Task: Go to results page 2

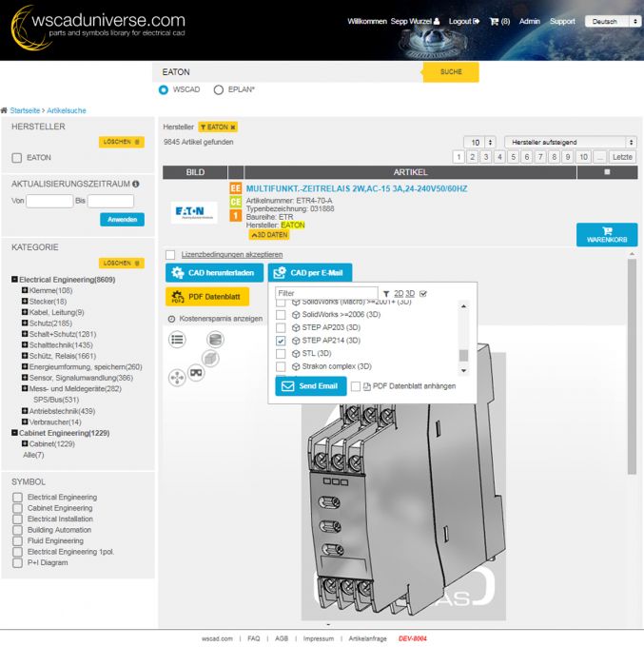Action: [473, 157]
